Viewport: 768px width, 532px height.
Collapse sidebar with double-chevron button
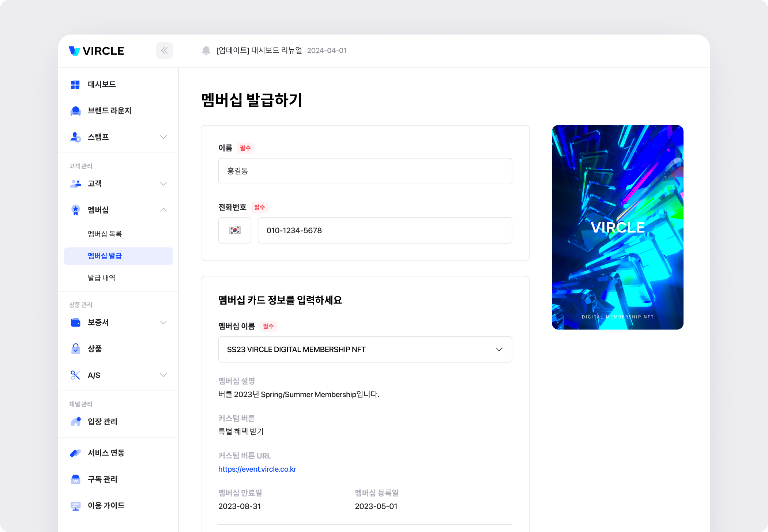(165, 50)
